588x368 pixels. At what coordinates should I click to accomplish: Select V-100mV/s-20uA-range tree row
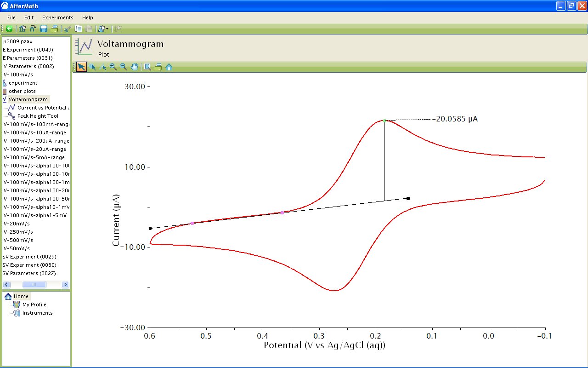35,149
